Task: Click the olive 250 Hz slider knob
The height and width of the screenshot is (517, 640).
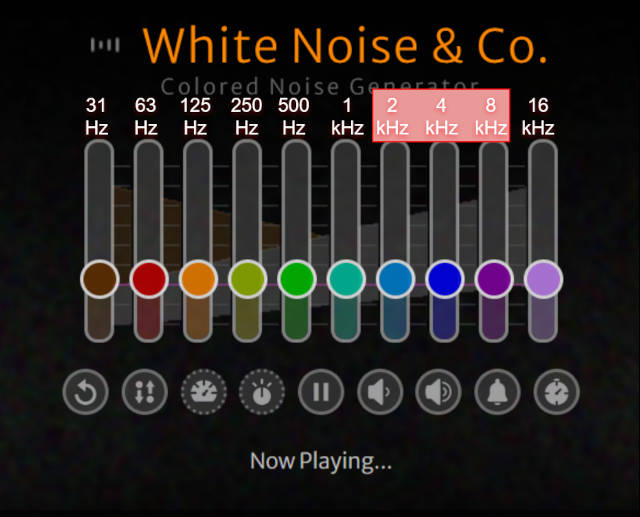Action: (x=247, y=279)
